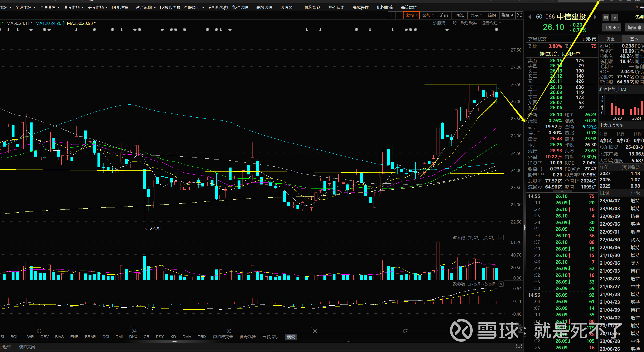This screenshot has width=644, height=352.
Task: Click 22.29 low price label
Action: (155, 228)
